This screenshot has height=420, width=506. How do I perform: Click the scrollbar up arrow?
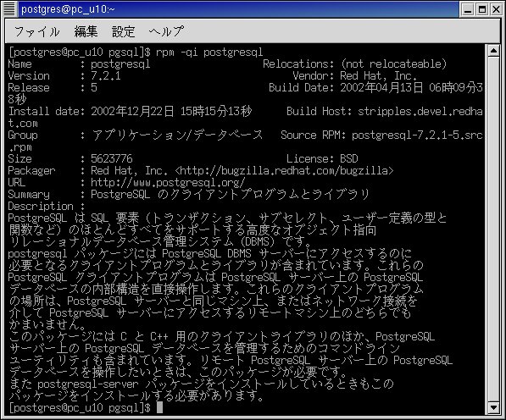pyautogui.click(x=494, y=51)
